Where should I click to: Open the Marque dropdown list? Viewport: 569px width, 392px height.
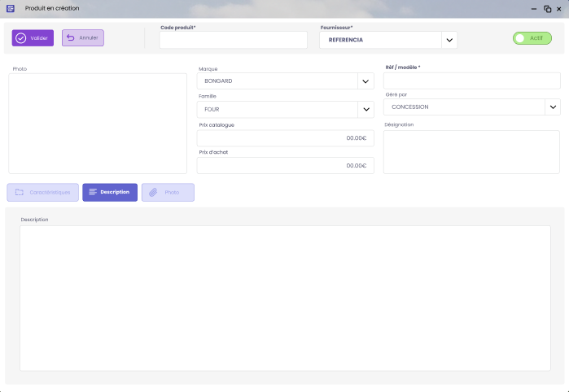[365, 81]
